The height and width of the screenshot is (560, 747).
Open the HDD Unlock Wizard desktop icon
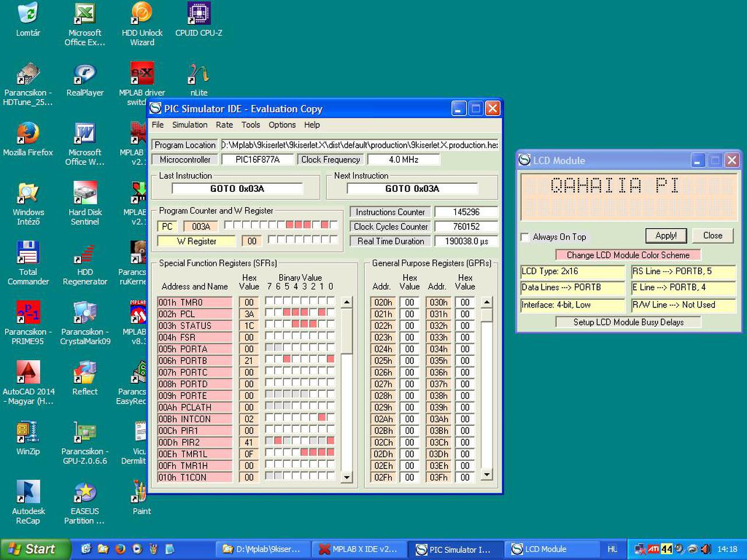(142, 24)
